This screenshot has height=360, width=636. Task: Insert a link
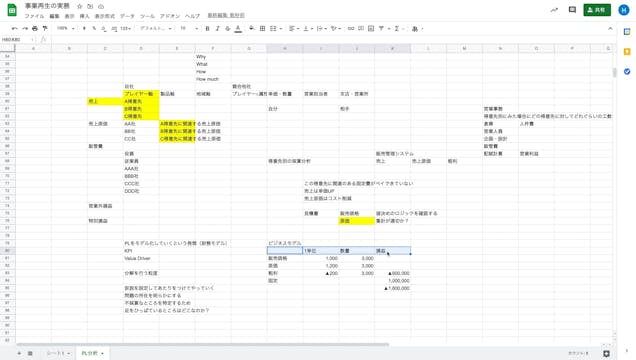click(x=351, y=28)
